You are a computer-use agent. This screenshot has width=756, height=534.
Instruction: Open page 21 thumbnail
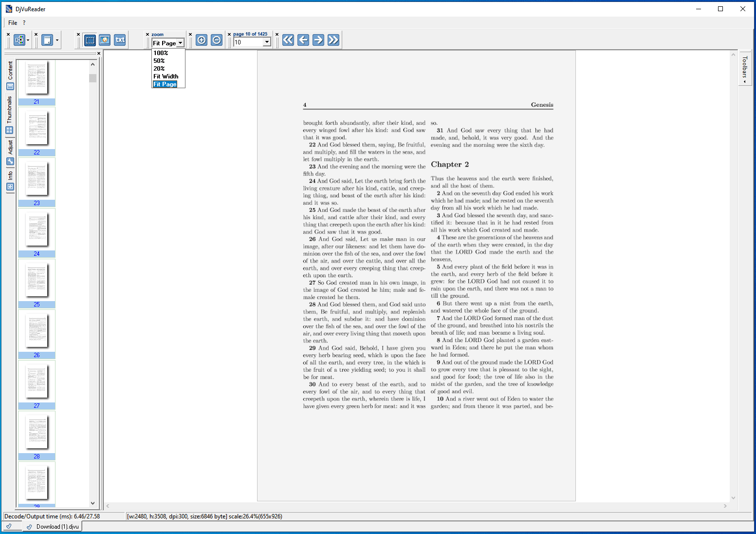pyautogui.click(x=37, y=82)
